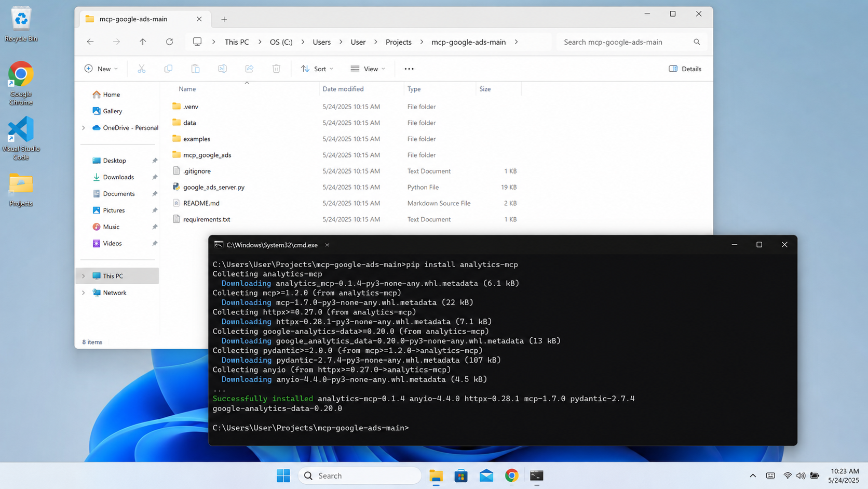Open the New dropdown menu
Image resolution: width=868 pixels, height=489 pixels.
click(x=101, y=69)
